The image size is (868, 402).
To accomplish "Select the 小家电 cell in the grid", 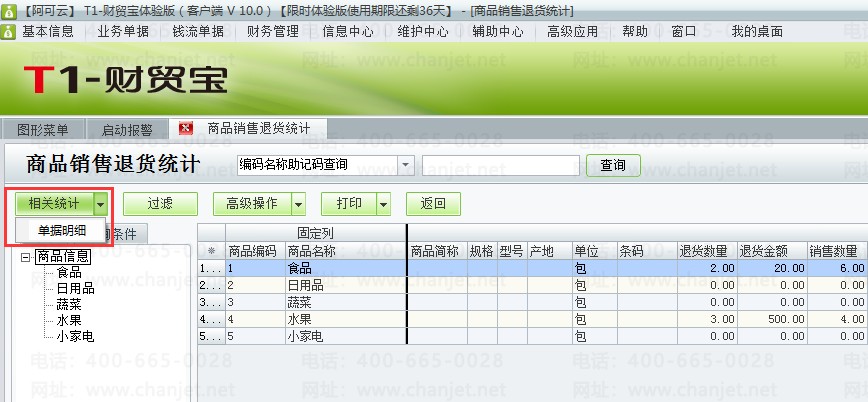I will coord(345,336).
